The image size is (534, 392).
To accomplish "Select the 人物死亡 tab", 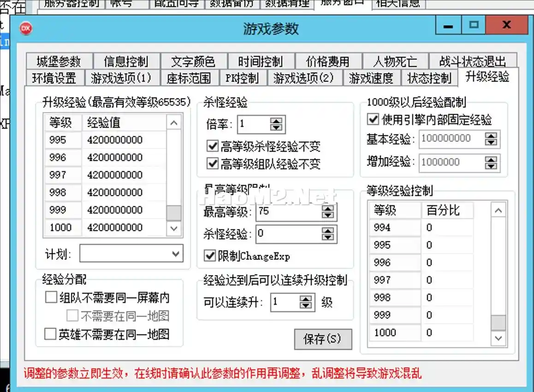I will click(395, 61).
